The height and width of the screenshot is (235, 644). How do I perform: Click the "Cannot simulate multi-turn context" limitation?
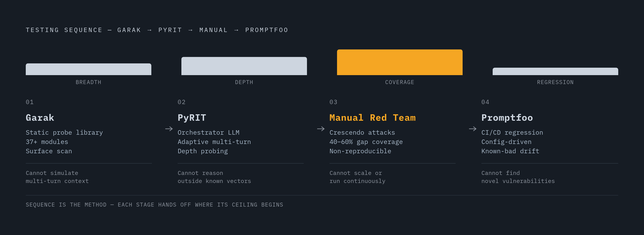(57, 177)
